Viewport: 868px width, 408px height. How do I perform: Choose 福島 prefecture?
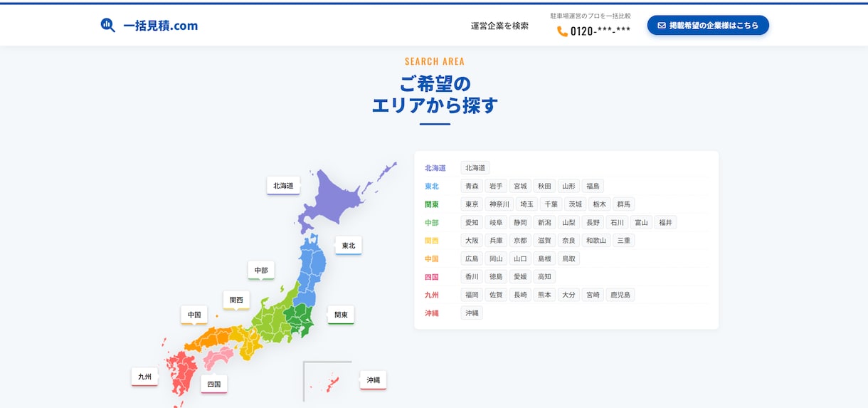[x=593, y=186]
